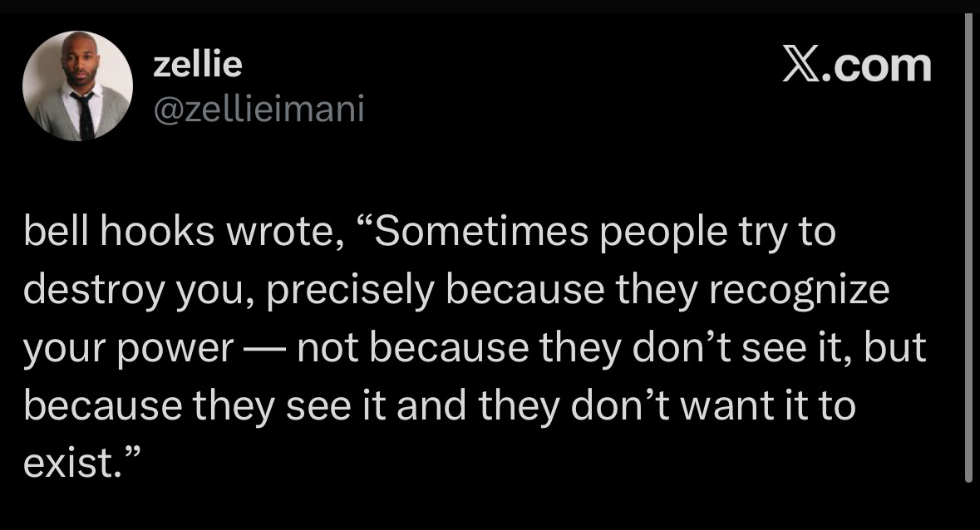Open zellie's profile picture
The width and height of the screenshot is (980, 530).
[77, 86]
